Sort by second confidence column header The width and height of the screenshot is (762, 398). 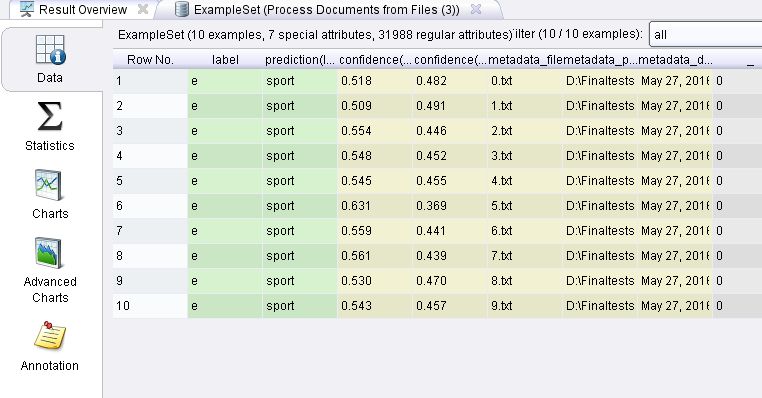point(450,60)
